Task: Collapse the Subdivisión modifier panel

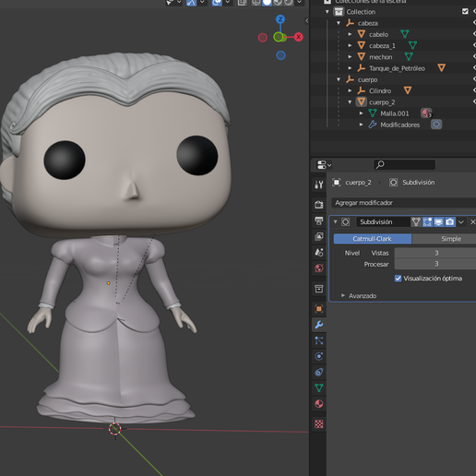Action: [x=336, y=221]
